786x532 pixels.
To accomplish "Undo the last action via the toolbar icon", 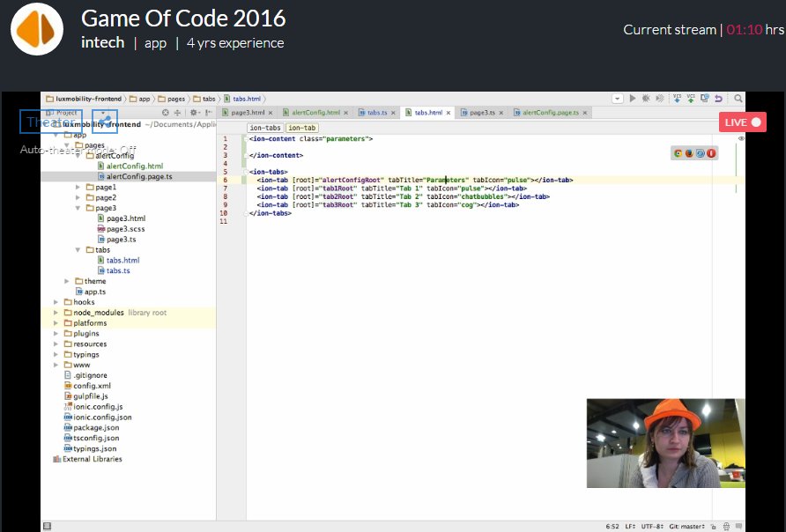I will tap(718, 98).
